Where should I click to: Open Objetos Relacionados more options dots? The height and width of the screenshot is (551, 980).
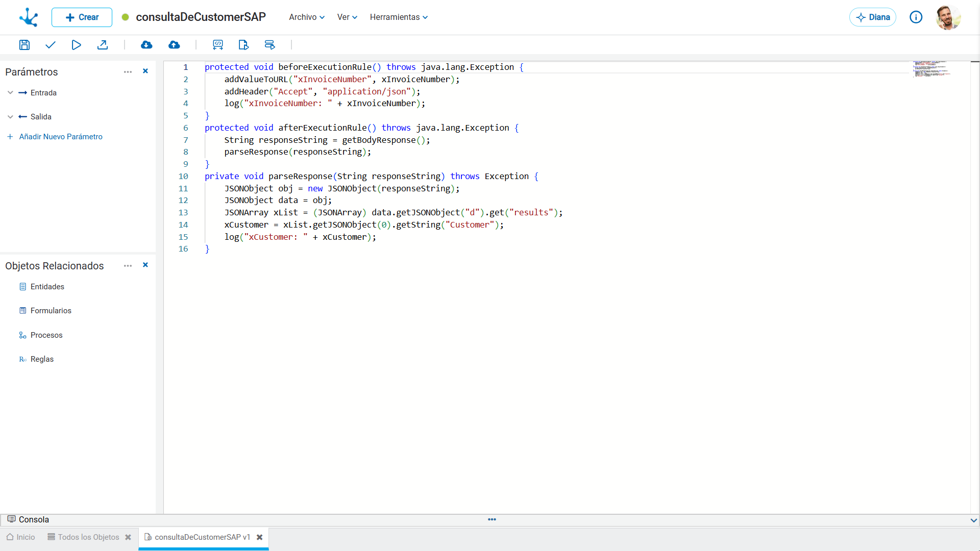[128, 266]
